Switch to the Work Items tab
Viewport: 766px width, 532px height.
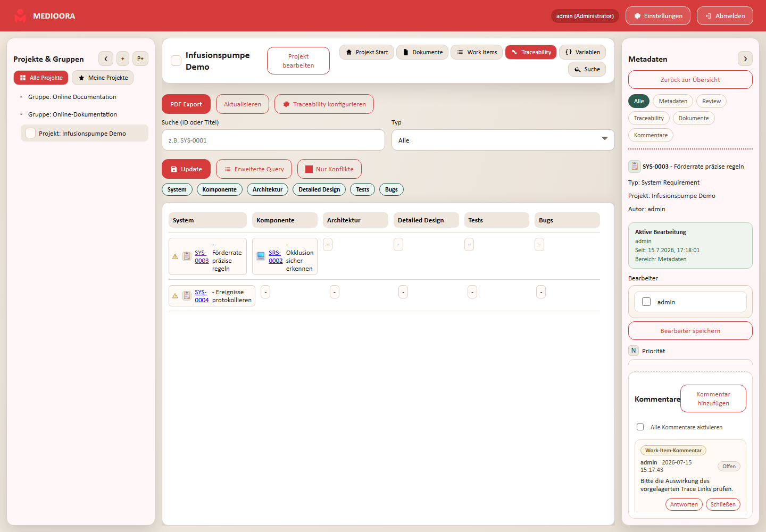pos(477,52)
